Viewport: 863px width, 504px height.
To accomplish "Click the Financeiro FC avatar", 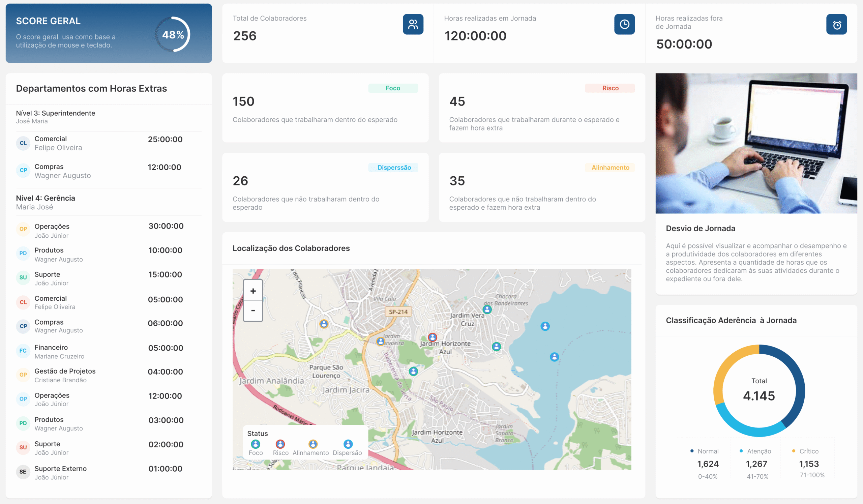I will coord(23,351).
